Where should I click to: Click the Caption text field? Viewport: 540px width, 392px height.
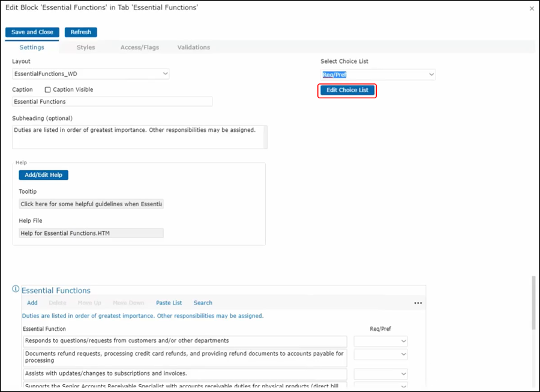pos(112,102)
